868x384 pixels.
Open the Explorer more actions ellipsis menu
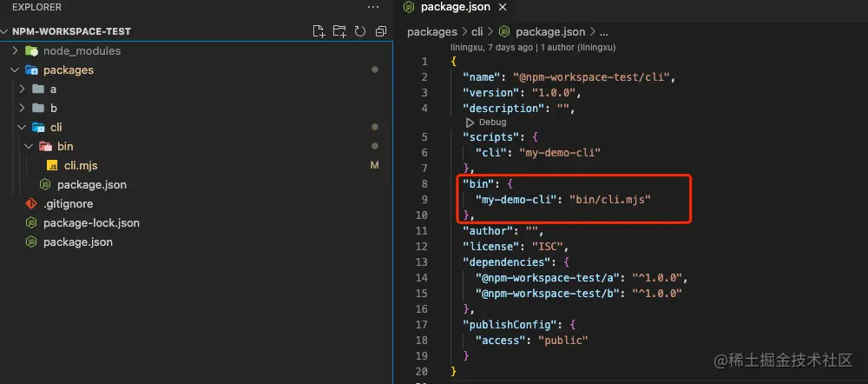pyautogui.click(x=373, y=7)
